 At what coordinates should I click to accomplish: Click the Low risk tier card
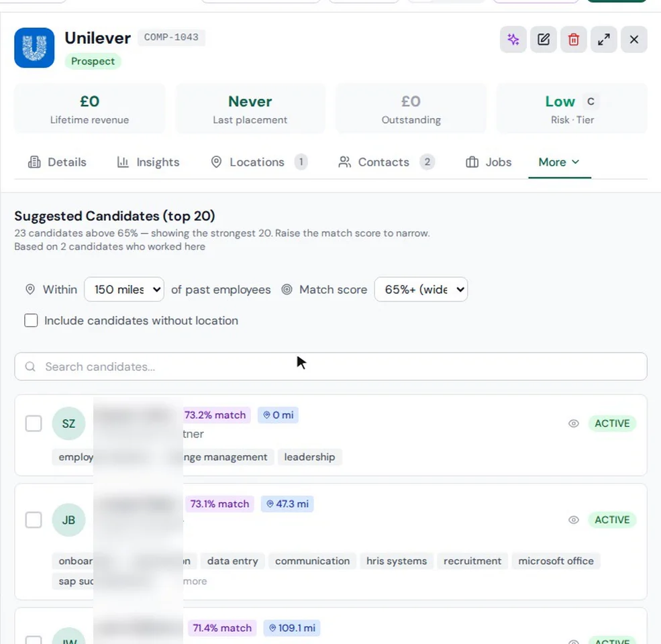coord(572,109)
